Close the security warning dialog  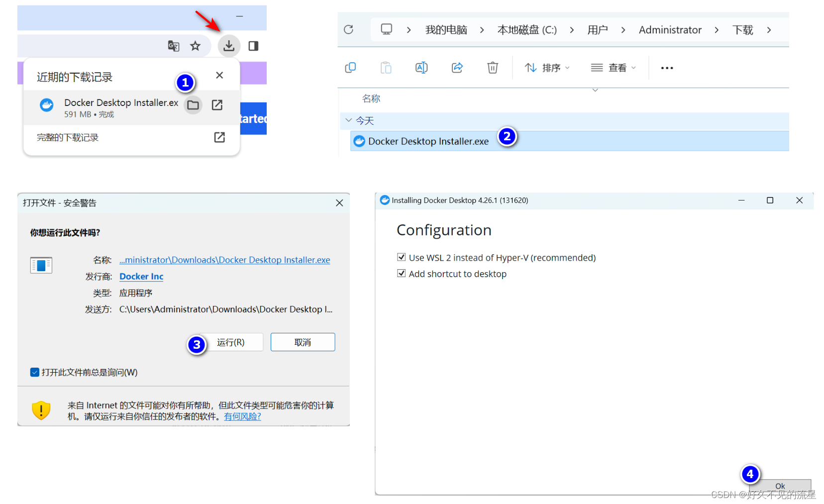click(x=339, y=203)
